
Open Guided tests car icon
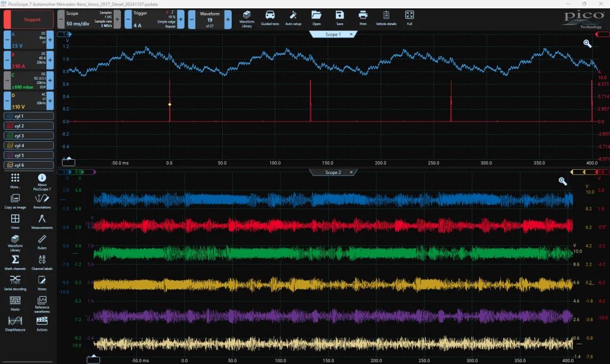270,18
